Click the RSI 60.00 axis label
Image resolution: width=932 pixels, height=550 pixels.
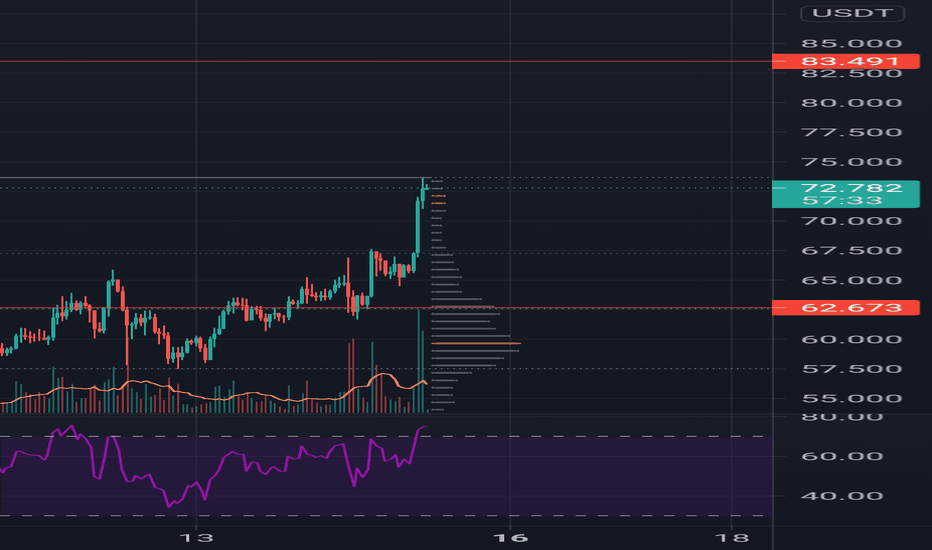[x=842, y=457]
